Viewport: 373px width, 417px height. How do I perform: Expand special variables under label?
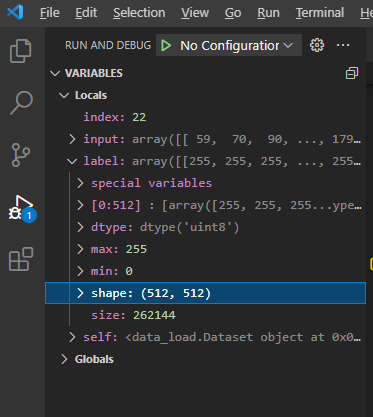[x=80, y=183]
